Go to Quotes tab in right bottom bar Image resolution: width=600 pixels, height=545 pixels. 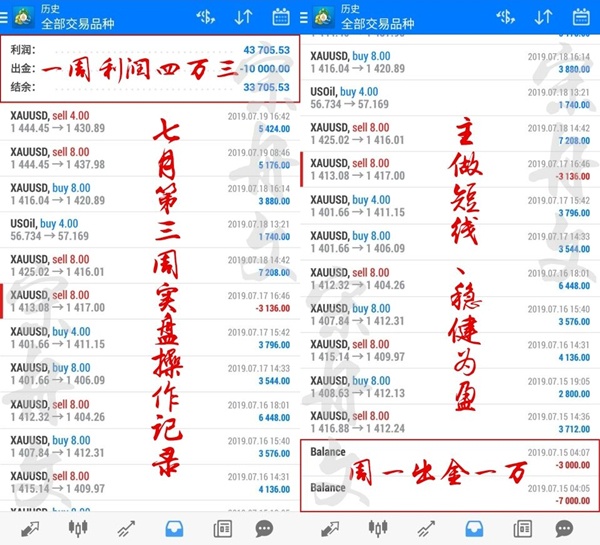[330, 529]
